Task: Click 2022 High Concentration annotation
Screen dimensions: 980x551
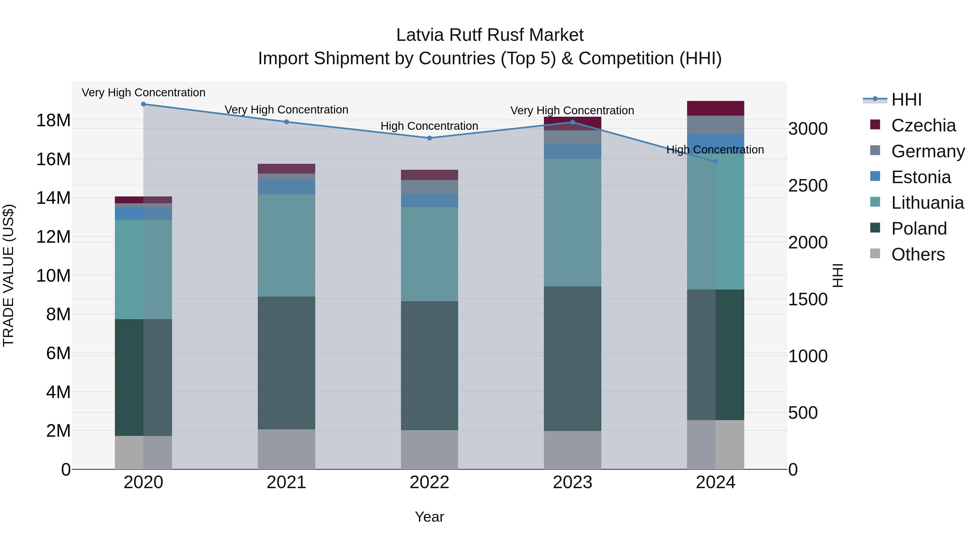Action: (x=430, y=126)
